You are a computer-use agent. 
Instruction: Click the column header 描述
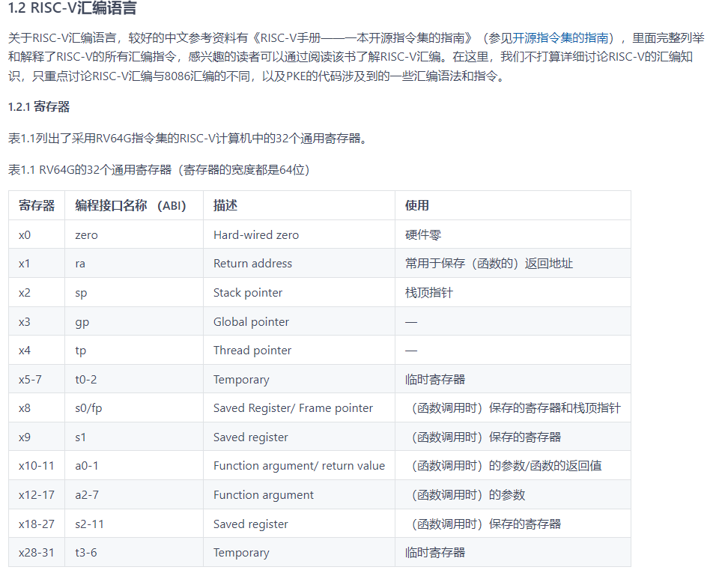pyautogui.click(x=299, y=205)
